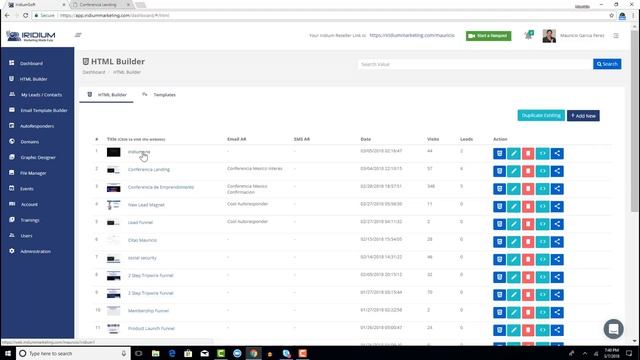Switch to the Templates tab
Screen dimensions: 640x360
(x=159, y=95)
